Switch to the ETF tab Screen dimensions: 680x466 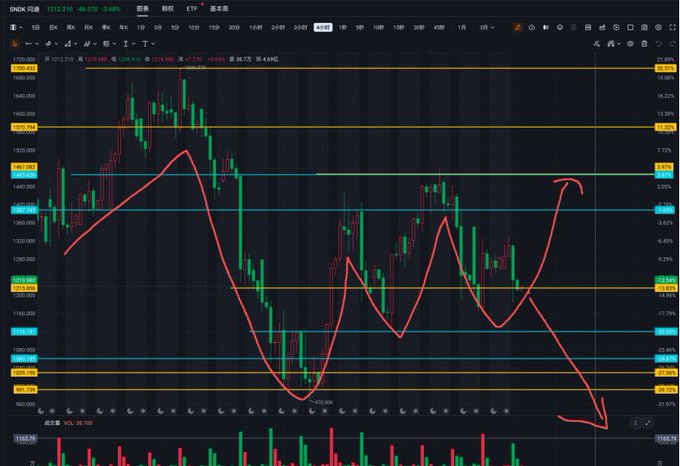click(x=192, y=9)
